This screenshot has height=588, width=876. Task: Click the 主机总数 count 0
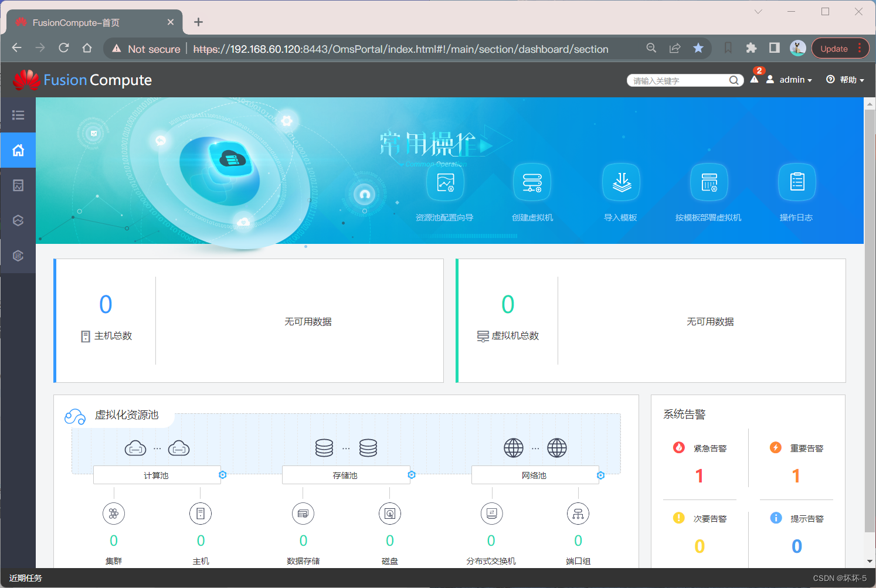tap(106, 304)
